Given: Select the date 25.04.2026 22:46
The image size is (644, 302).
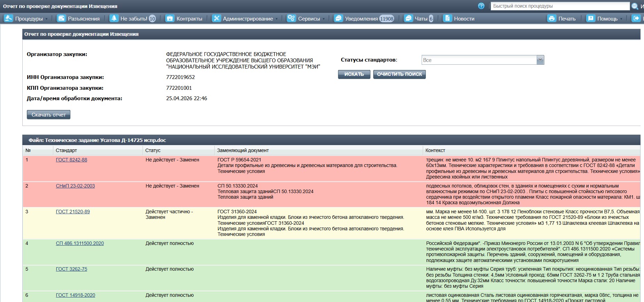Looking at the screenshot, I should click(186, 98).
